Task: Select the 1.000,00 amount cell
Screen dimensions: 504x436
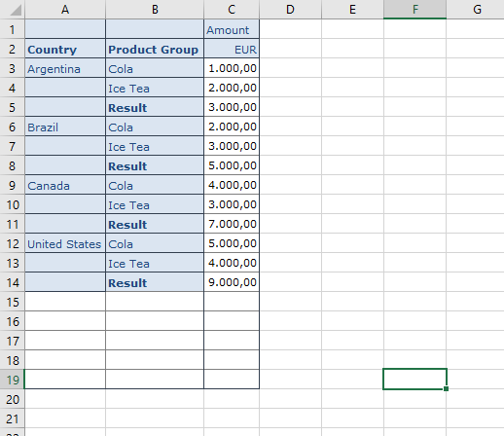Action: [x=232, y=68]
